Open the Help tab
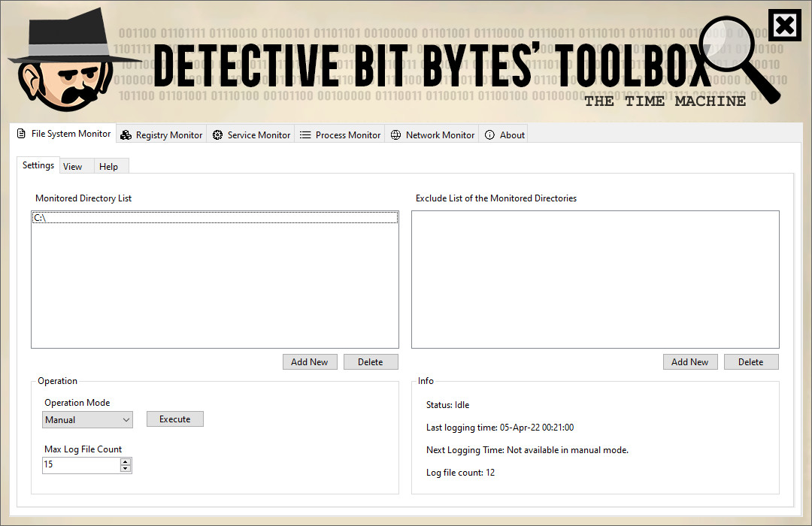The image size is (812, 526). coord(108,165)
